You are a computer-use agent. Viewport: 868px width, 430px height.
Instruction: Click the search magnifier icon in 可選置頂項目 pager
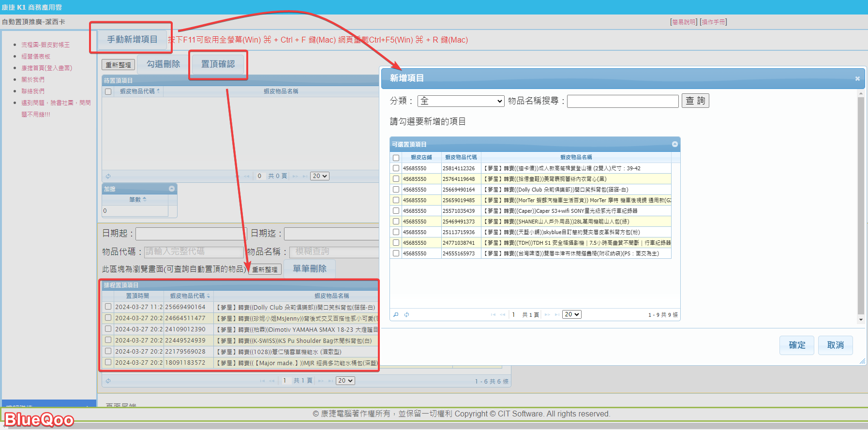[x=396, y=315]
